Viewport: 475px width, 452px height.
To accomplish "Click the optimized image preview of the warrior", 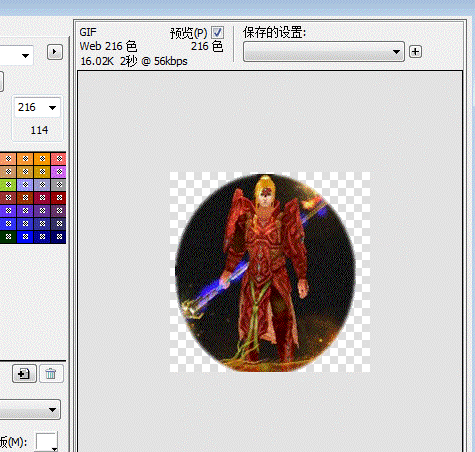I will (270, 272).
